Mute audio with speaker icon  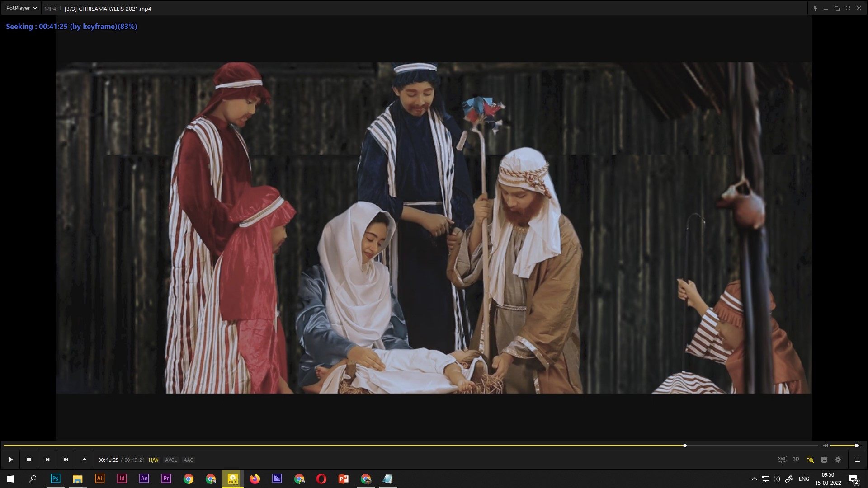point(825,446)
